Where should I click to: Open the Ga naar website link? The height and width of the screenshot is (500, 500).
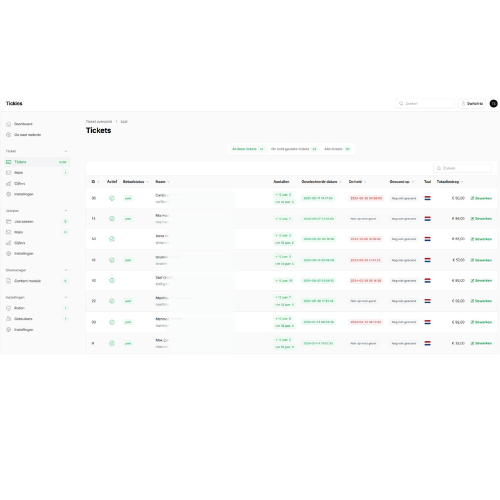pos(27,135)
